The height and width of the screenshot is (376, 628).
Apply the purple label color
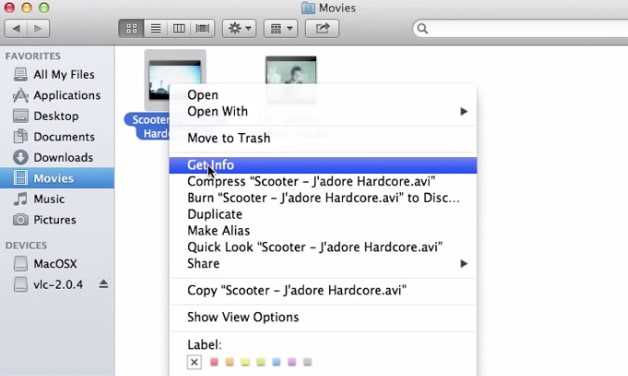pyautogui.click(x=292, y=362)
